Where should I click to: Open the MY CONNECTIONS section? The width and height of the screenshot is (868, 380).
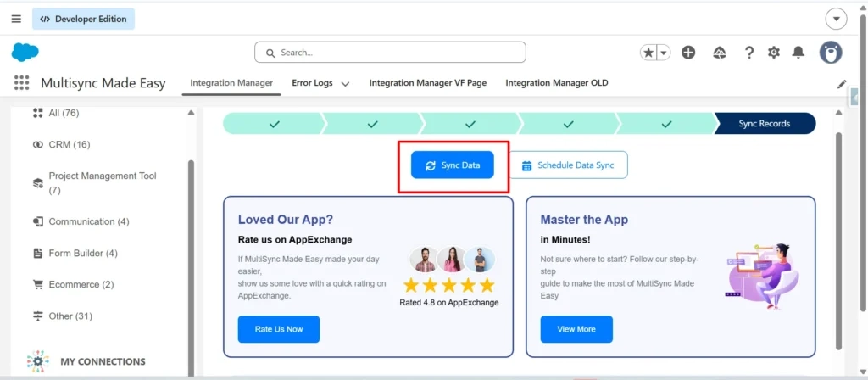[103, 361]
